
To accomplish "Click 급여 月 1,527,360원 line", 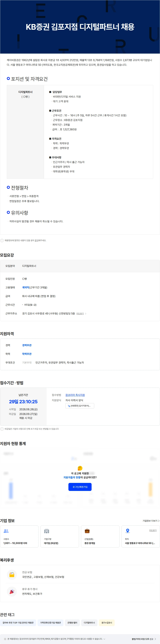I will pos(64,129).
